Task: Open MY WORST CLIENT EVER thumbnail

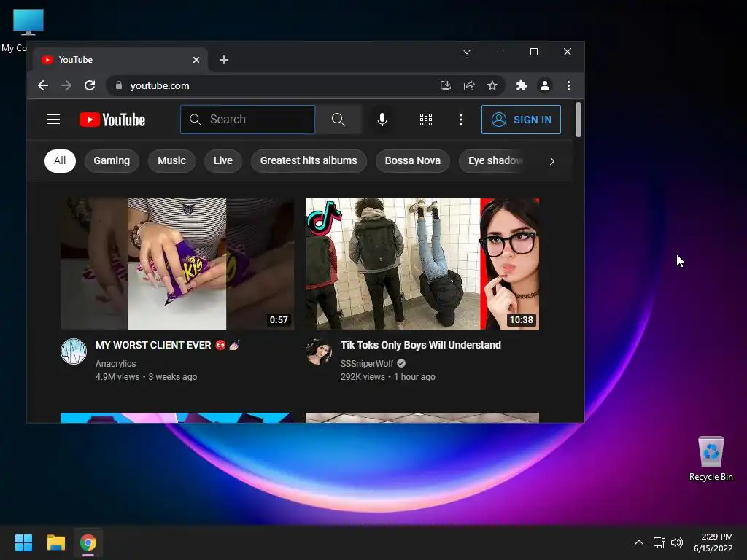Action: 177,264
